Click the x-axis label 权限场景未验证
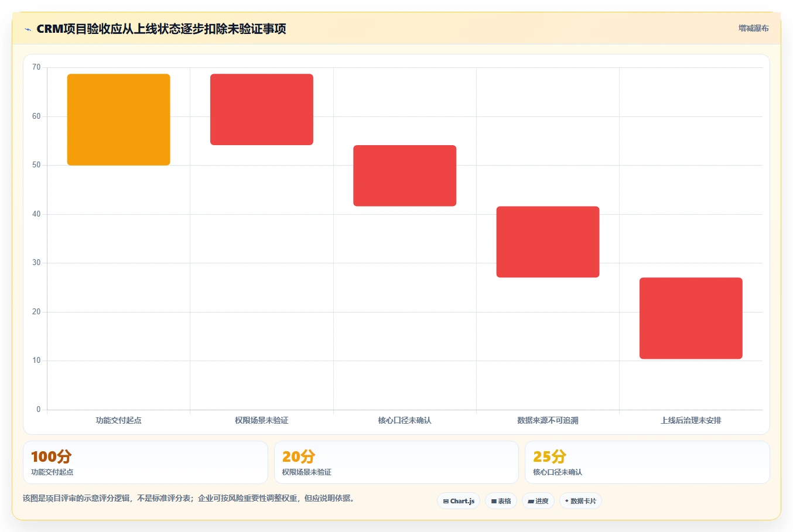Image resolution: width=793 pixels, height=532 pixels. coord(262,420)
